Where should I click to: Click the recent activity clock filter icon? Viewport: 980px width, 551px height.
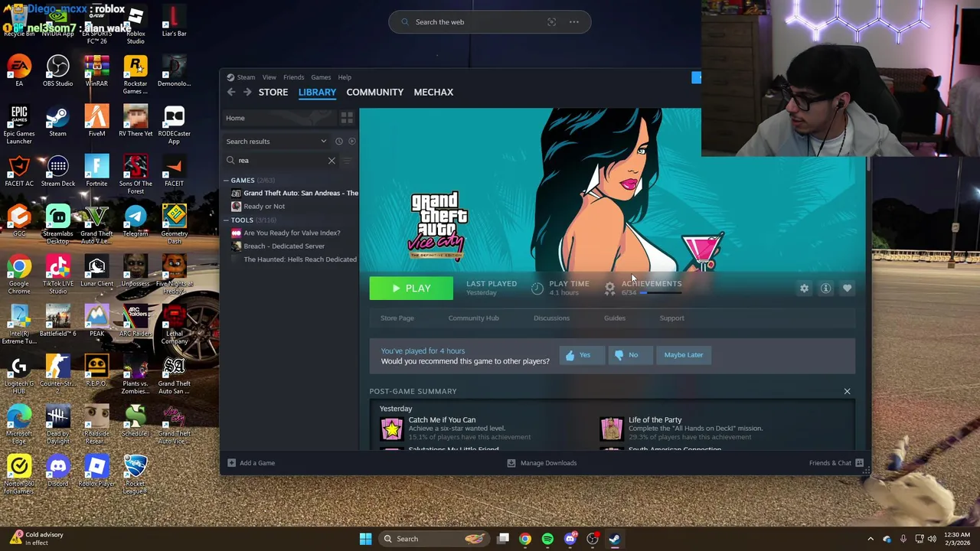tap(338, 142)
